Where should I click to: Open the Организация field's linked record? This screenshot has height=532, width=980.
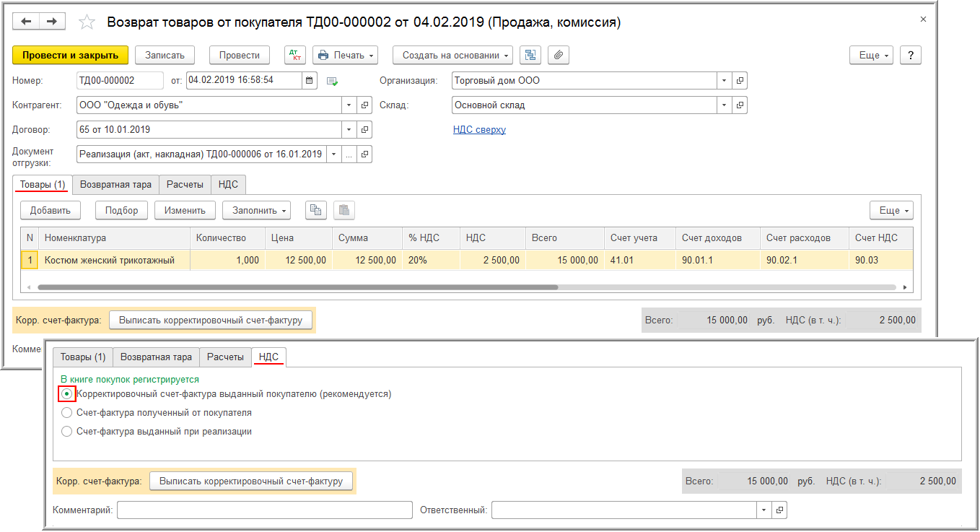point(740,80)
